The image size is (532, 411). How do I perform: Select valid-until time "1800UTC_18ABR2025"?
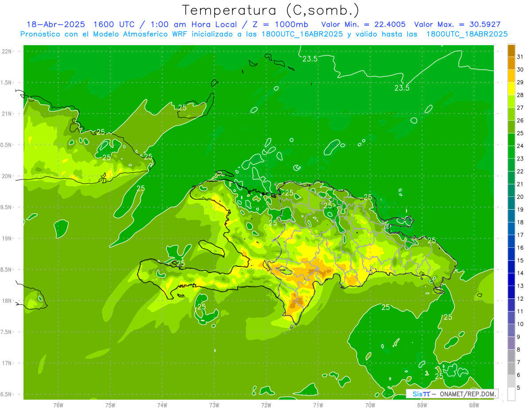pyautogui.click(x=467, y=34)
